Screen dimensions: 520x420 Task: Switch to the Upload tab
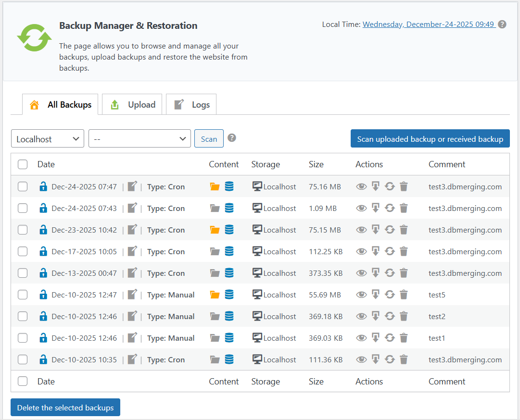point(132,105)
